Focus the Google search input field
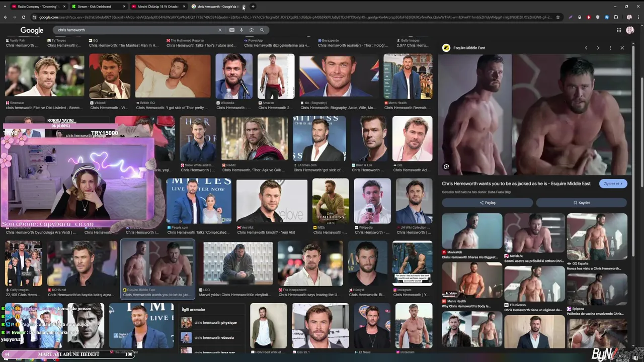 [x=136, y=30]
